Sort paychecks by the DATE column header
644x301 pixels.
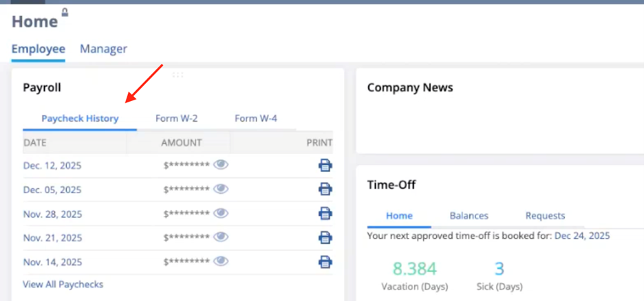(34, 143)
